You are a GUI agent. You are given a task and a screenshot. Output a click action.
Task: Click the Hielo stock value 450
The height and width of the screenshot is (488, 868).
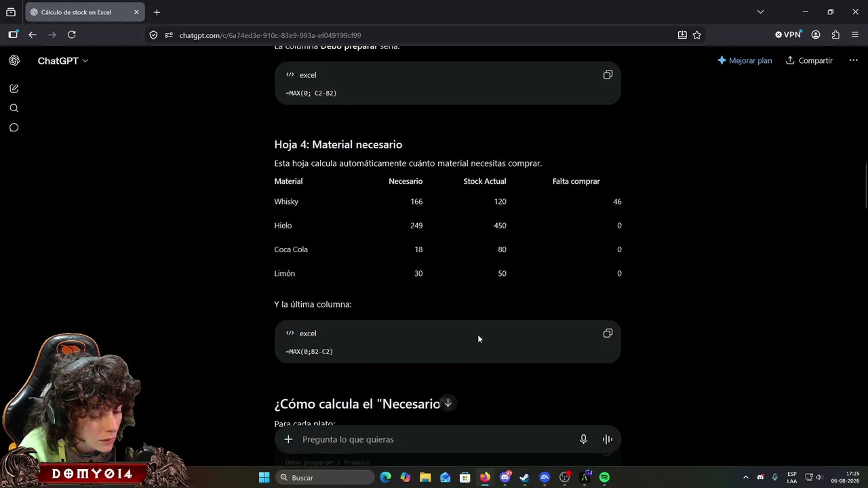coord(500,225)
